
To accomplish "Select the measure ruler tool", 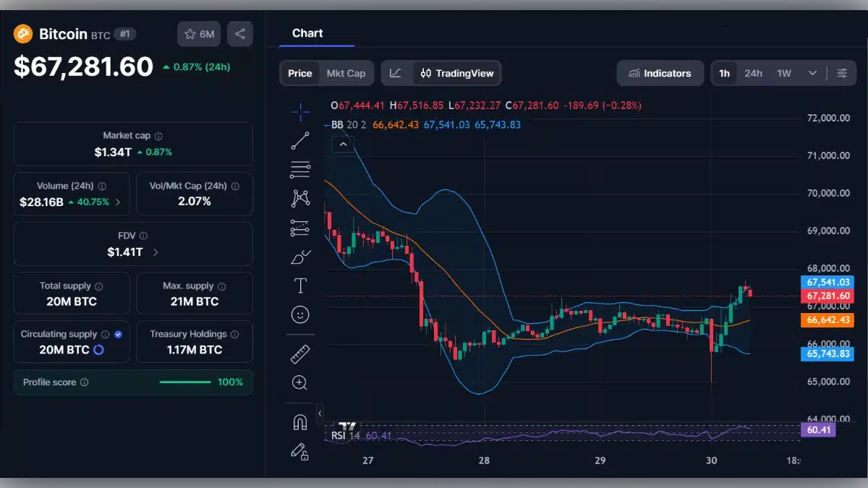I will 300,354.
